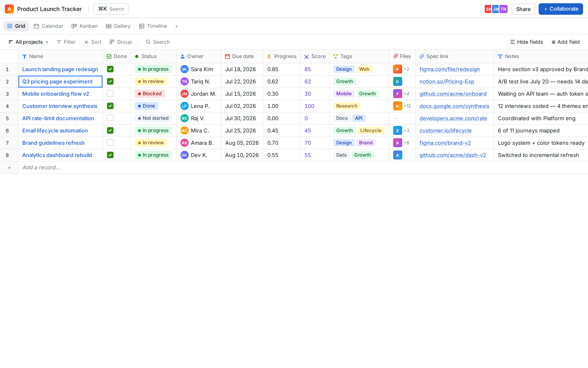Open the Done column header

coord(117,56)
